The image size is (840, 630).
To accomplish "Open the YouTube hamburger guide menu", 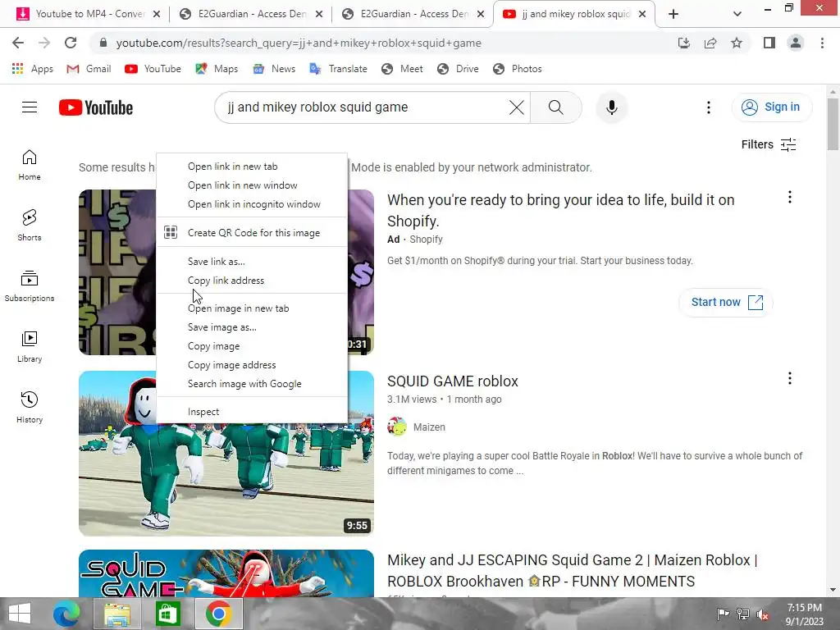I will [x=30, y=107].
